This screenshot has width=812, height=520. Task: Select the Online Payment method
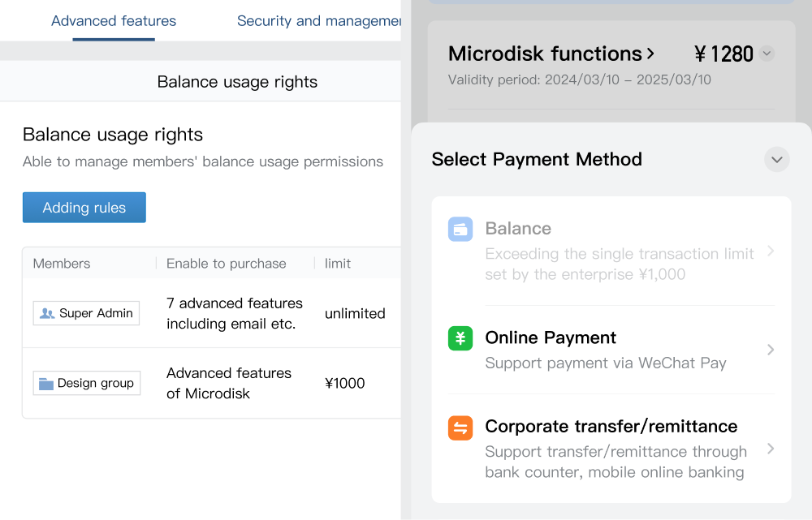tap(611, 350)
